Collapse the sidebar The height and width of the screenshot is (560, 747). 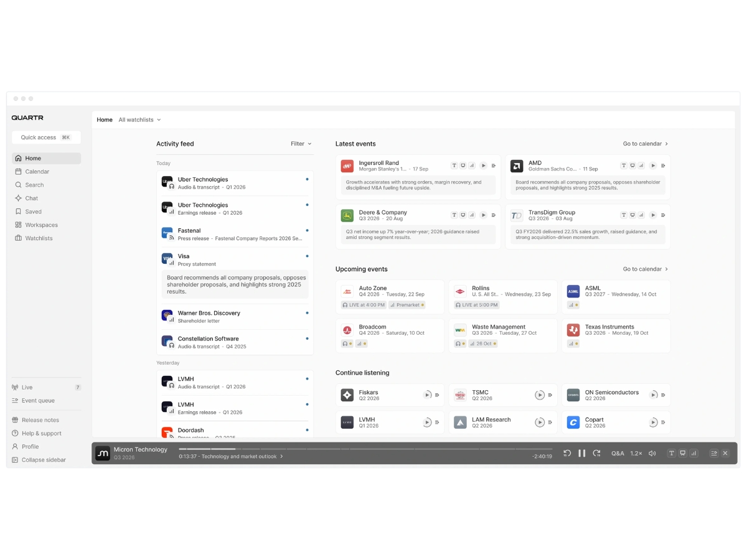pos(46,460)
